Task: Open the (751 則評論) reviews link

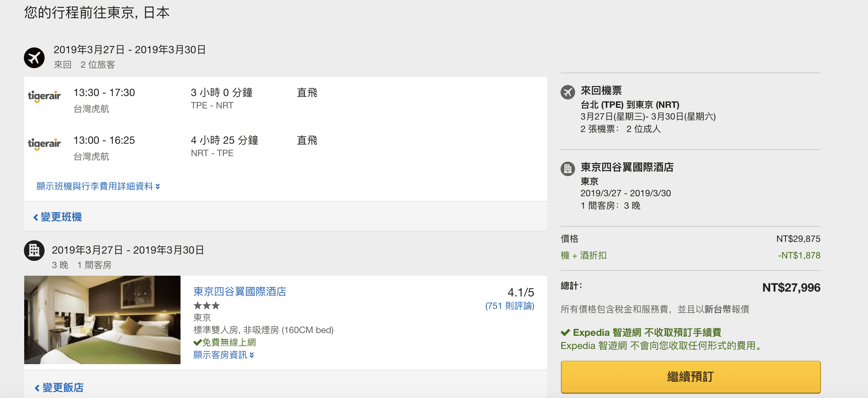Action: click(510, 306)
